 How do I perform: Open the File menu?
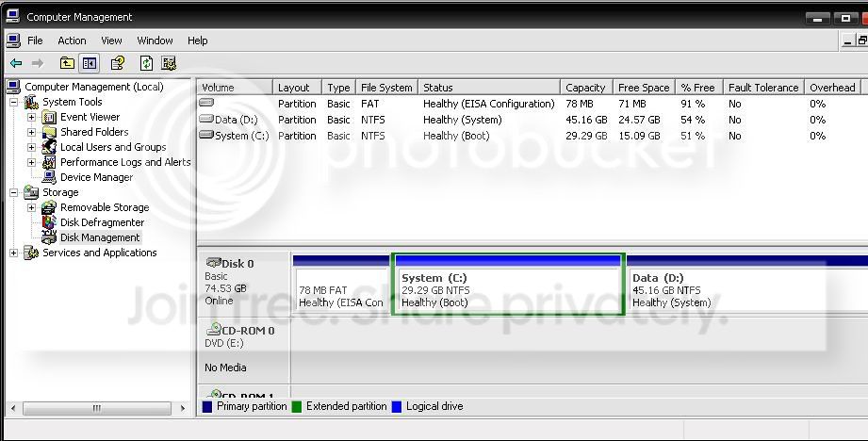coord(35,41)
